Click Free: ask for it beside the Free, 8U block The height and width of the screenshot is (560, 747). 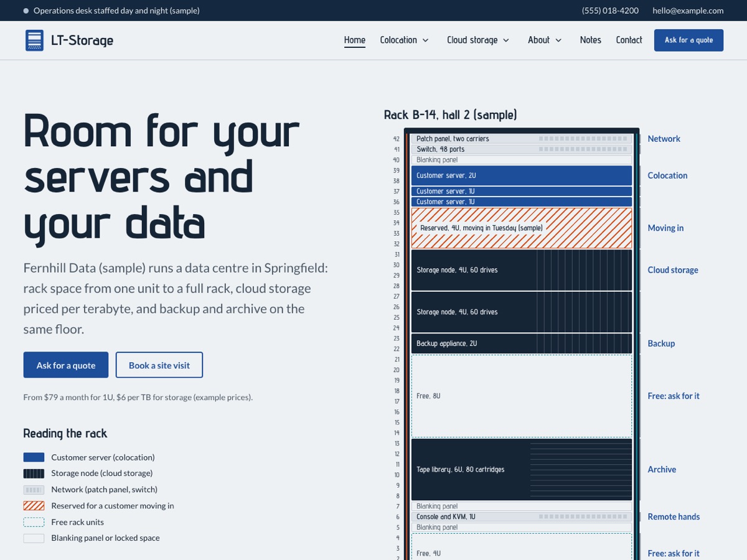(x=674, y=396)
